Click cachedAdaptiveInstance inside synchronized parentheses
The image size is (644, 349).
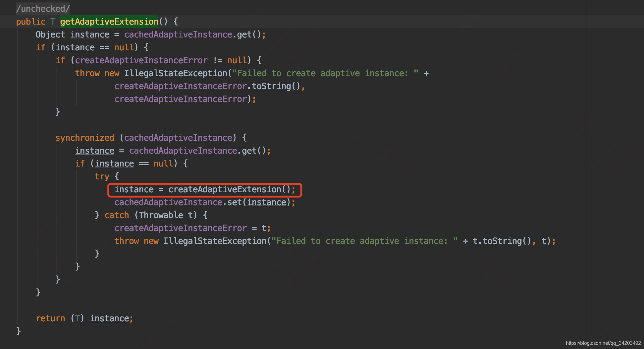click(x=178, y=138)
